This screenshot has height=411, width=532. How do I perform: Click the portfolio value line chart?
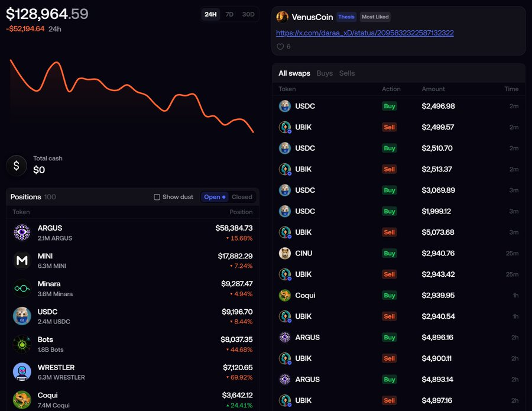pos(132,96)
